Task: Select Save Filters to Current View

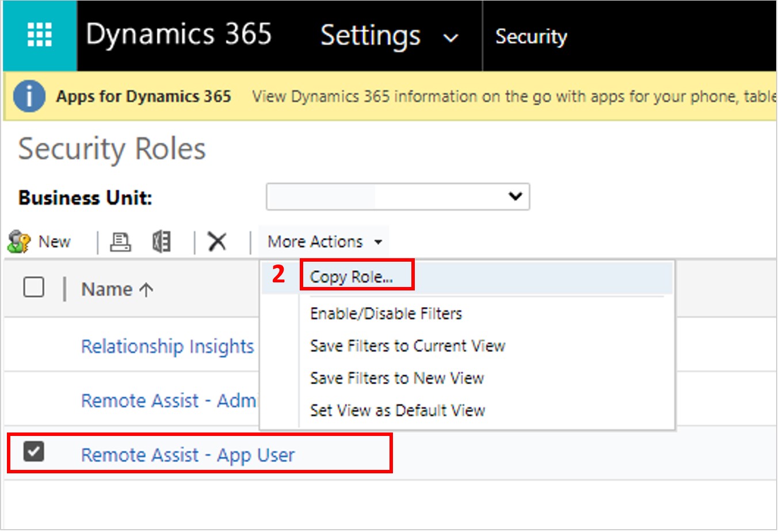Action: [407, 346]
